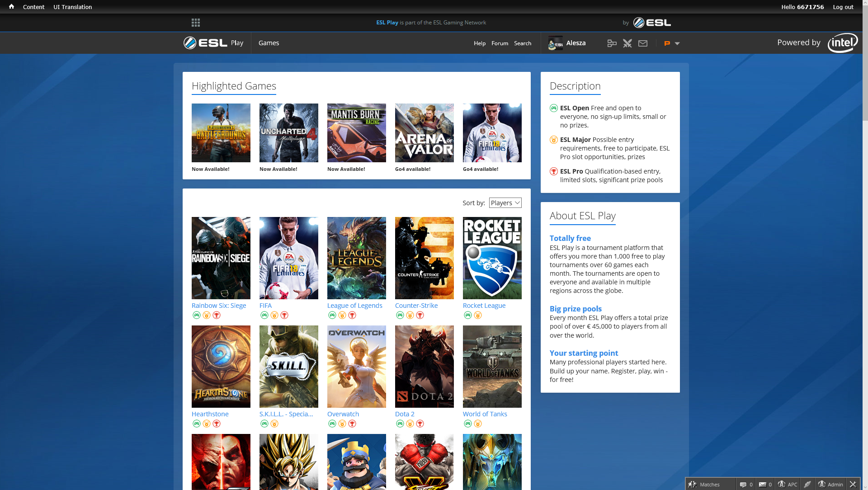Click the ESL Play link in network banner
This screenshot has height=490, width=868.
tap(387, 23)
